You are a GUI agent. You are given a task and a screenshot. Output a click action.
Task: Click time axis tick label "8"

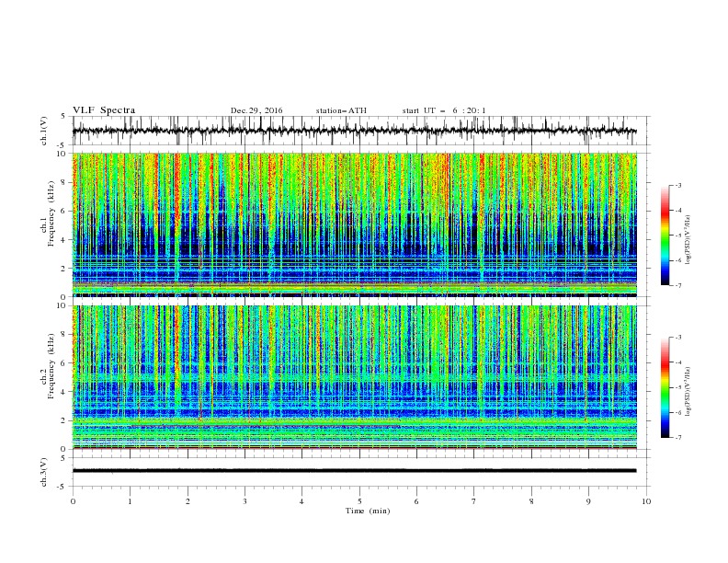point(531,501)
